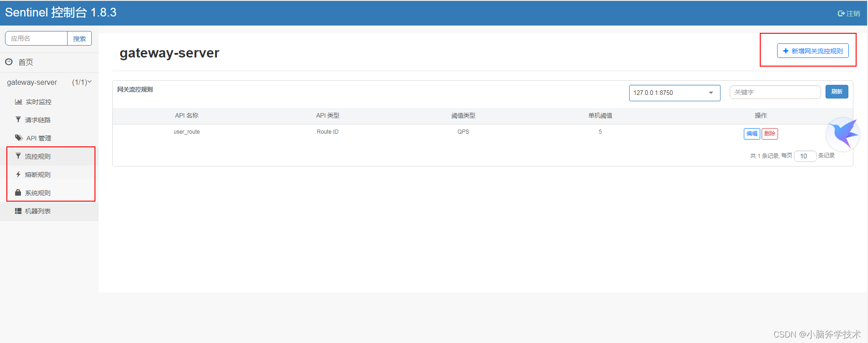The image size is (868, 343).
Task: Click the user_route API name cell
Action: click(x=187, y=132)
